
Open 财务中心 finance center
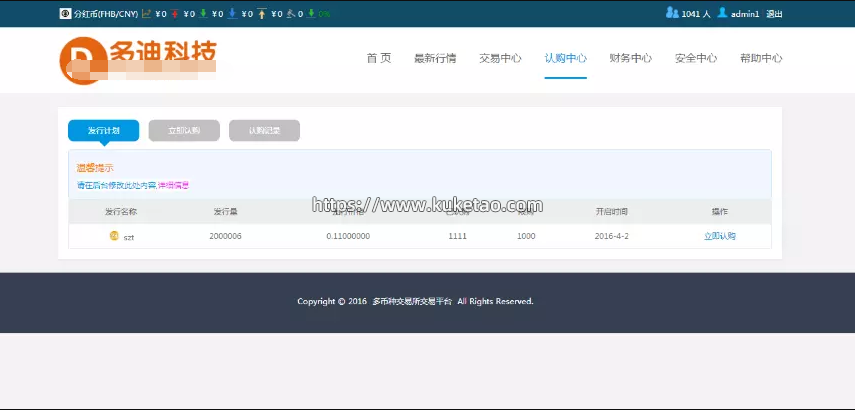pyautogui.click(x=630, y=58)
